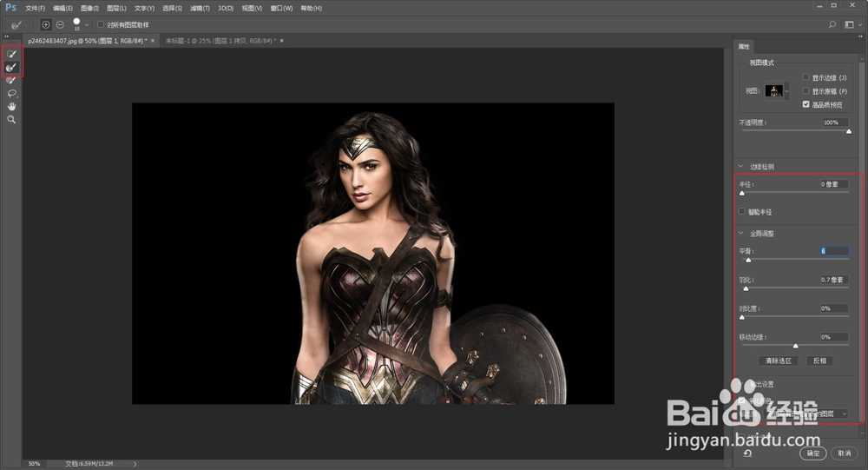This screenshot has height=470, width=868.
Task: Select the Zoom tool
Action: pos(11,120)
